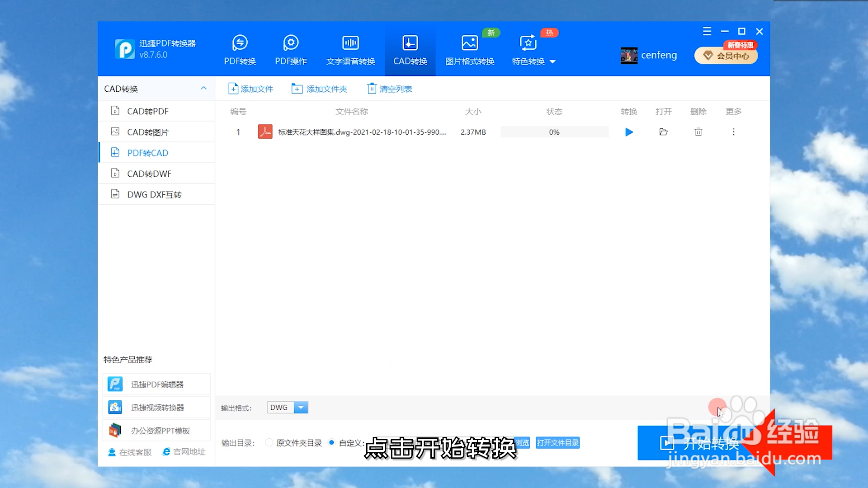Start converting the dwg file via play icon

pyautogui.click(x=628, y=132)
